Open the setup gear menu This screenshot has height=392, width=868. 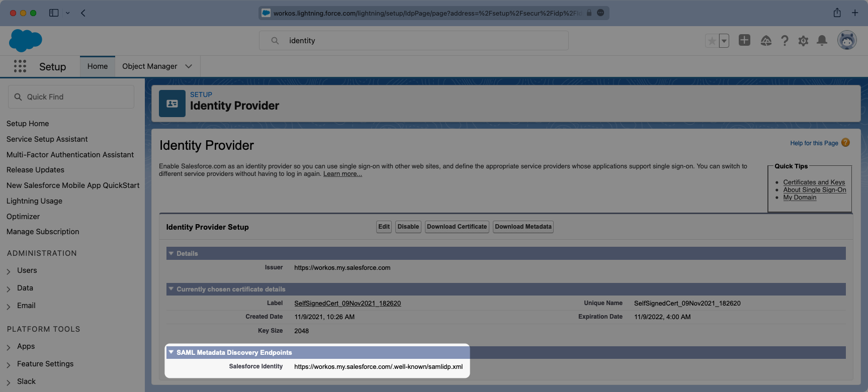tap(803, 41)
